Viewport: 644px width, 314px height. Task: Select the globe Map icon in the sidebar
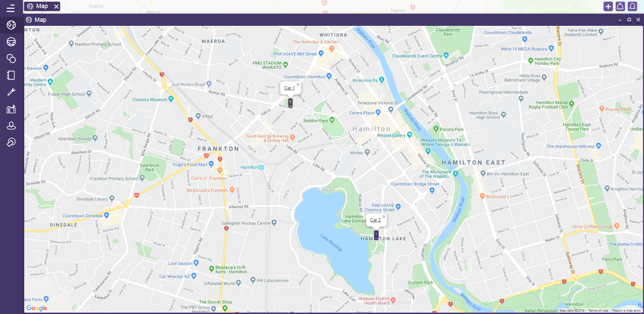(11, 25)
